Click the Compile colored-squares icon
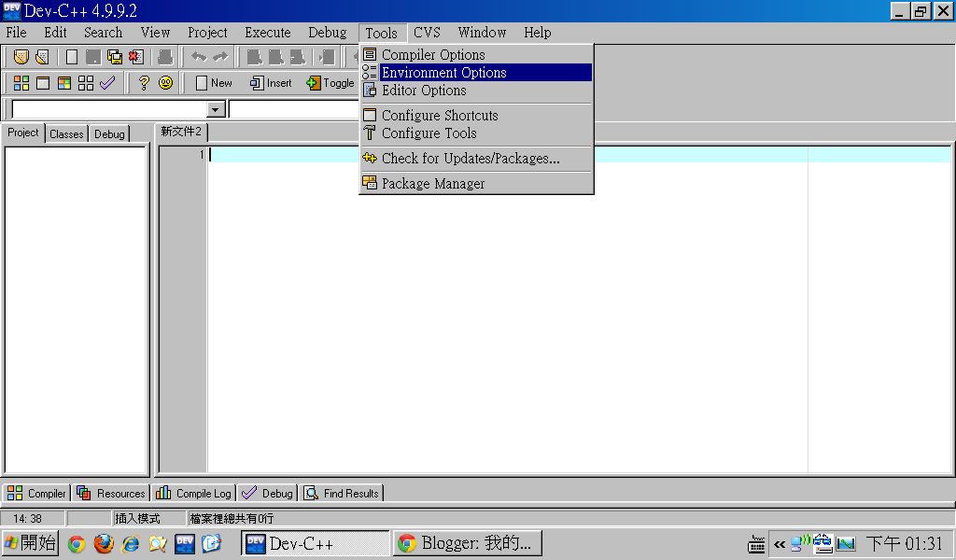This screenshot has height=560, width=956. [x=21, y=83]
